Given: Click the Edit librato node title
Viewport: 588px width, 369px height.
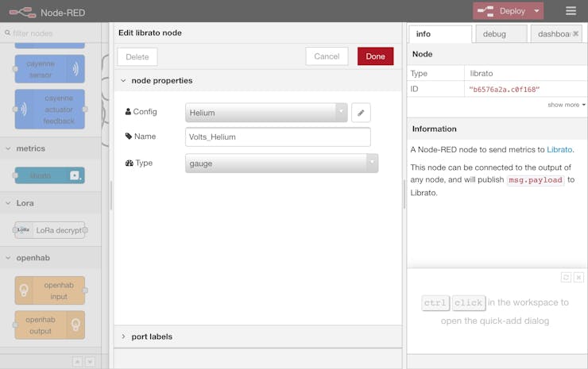Looking at the screenshot, I should (x=150, y=33).
